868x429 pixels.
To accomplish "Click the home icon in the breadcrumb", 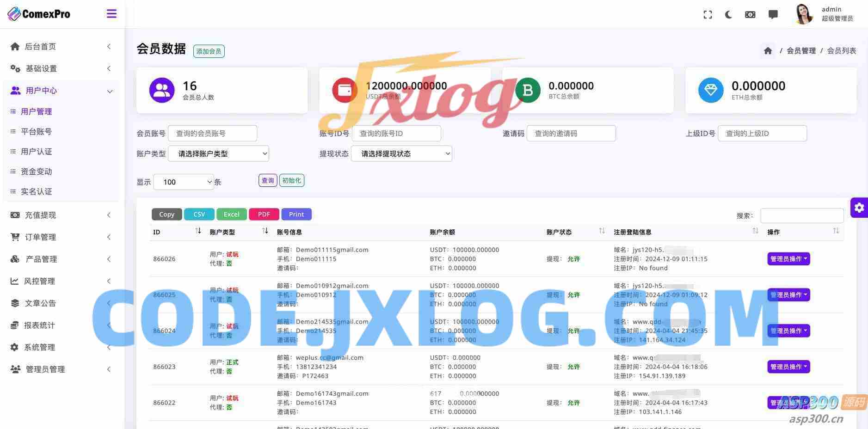I will tap(768, 50).
